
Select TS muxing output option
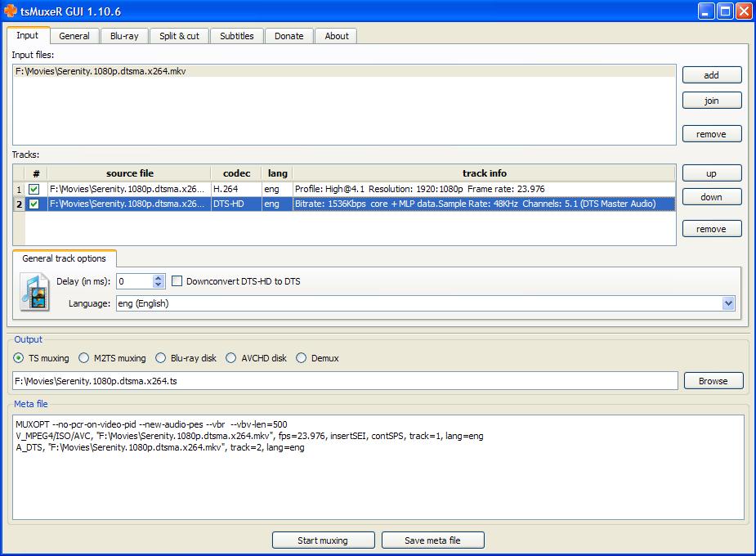[x=18, y=358]
